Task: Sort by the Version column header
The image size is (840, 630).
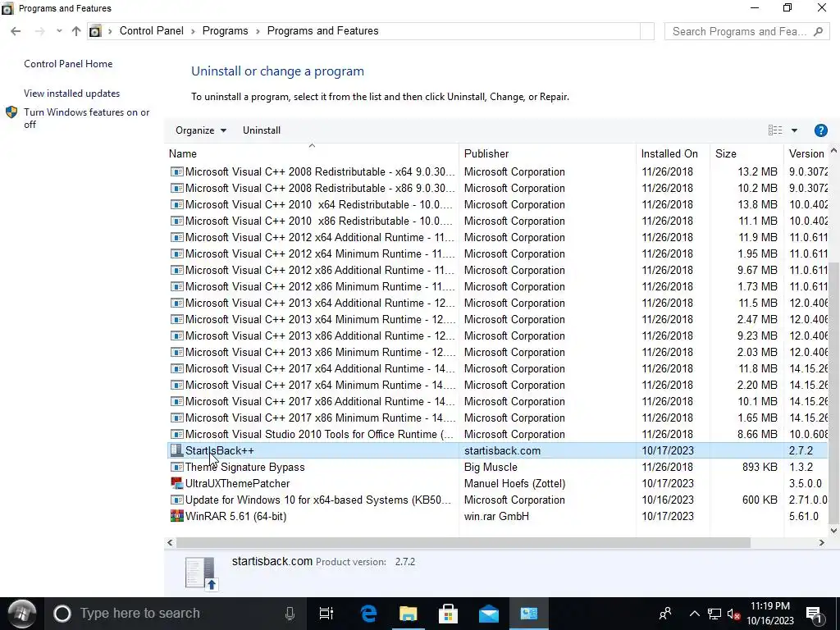Action: click(806, 153)
